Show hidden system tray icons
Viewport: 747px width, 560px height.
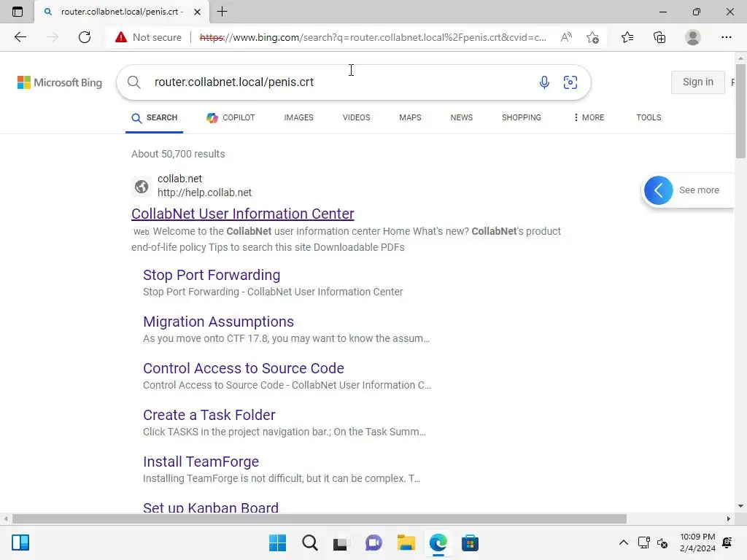click(x=623, y=542)
